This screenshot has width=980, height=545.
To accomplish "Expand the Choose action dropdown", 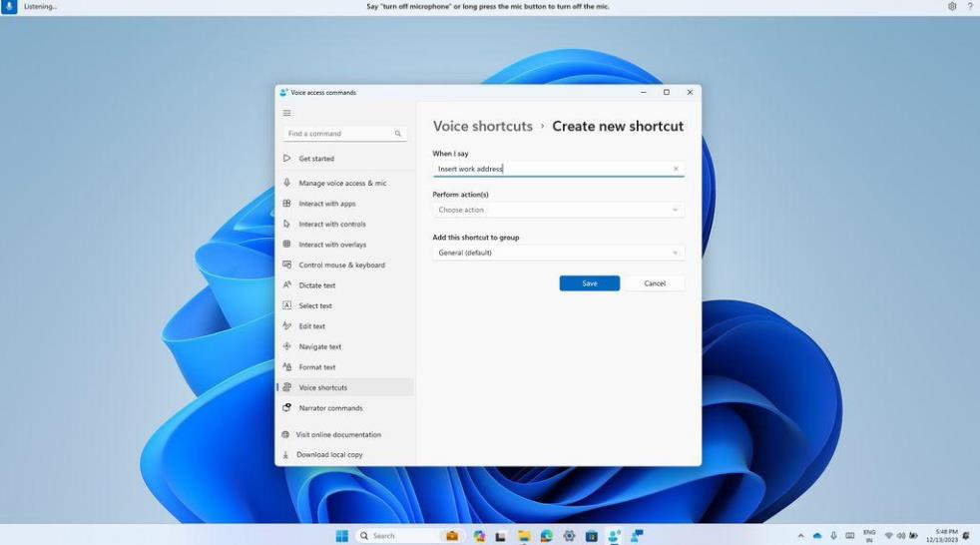I will tap(558, 210).
